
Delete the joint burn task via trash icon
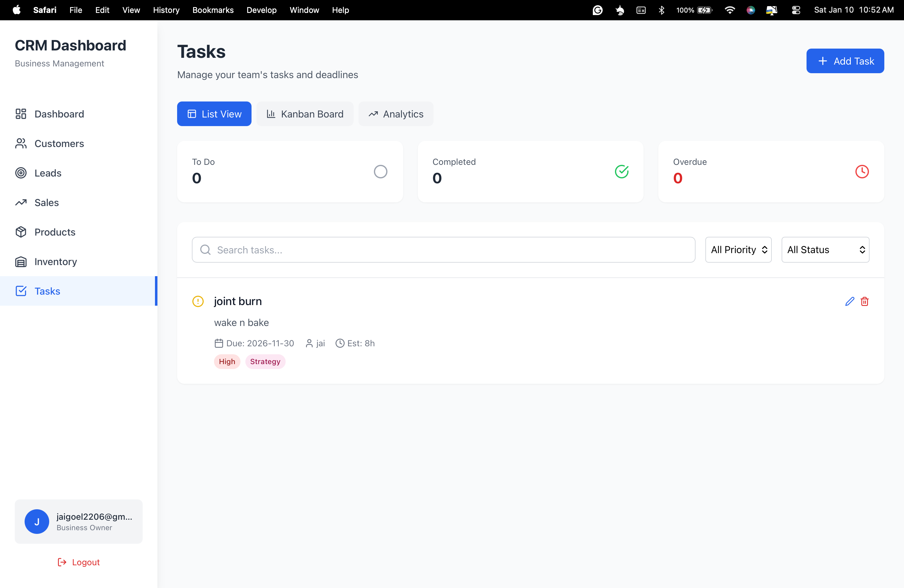(865, 301)
